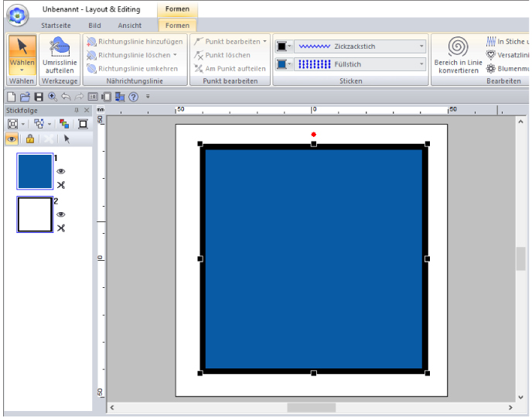
Task: Click In Stiche converter icon
Action: [x=490, y=42]
